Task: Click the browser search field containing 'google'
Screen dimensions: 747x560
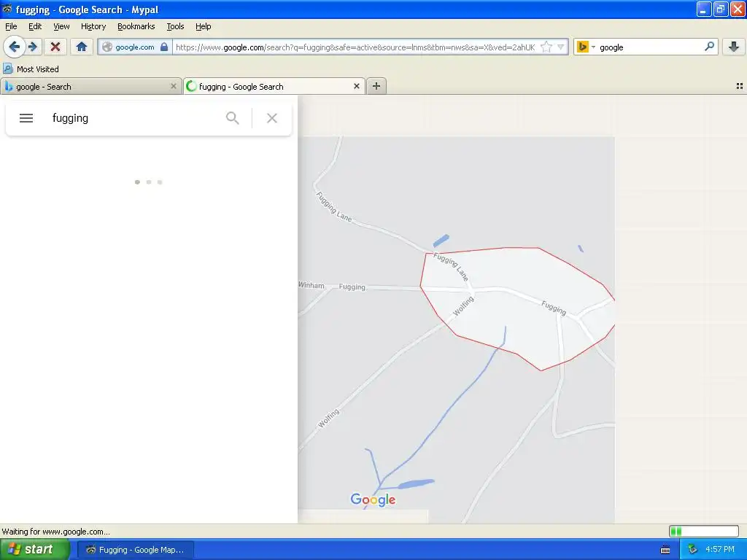Action: (x=650, y=47)
